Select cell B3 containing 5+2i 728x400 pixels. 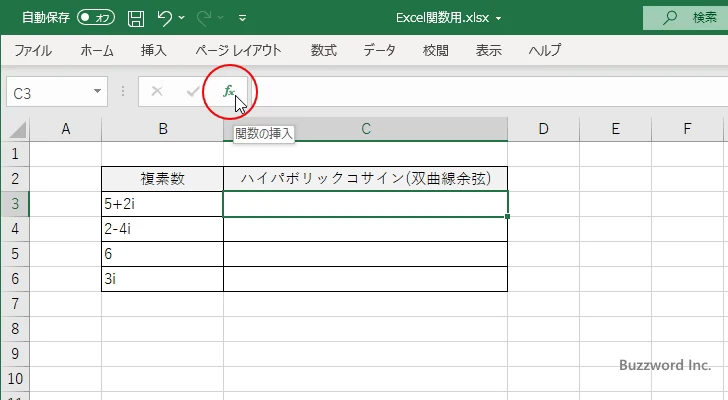[162, 204]
